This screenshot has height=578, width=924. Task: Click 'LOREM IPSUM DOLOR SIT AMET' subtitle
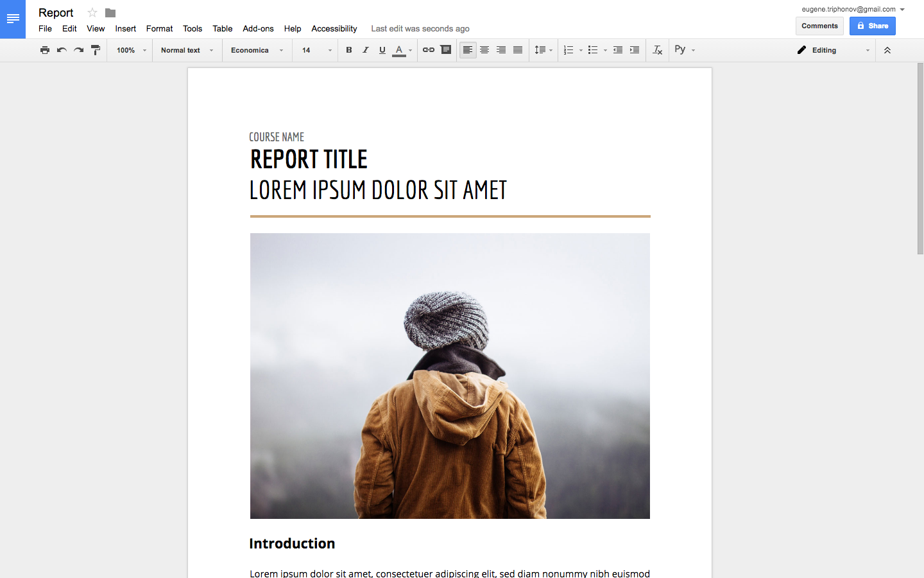378,190
